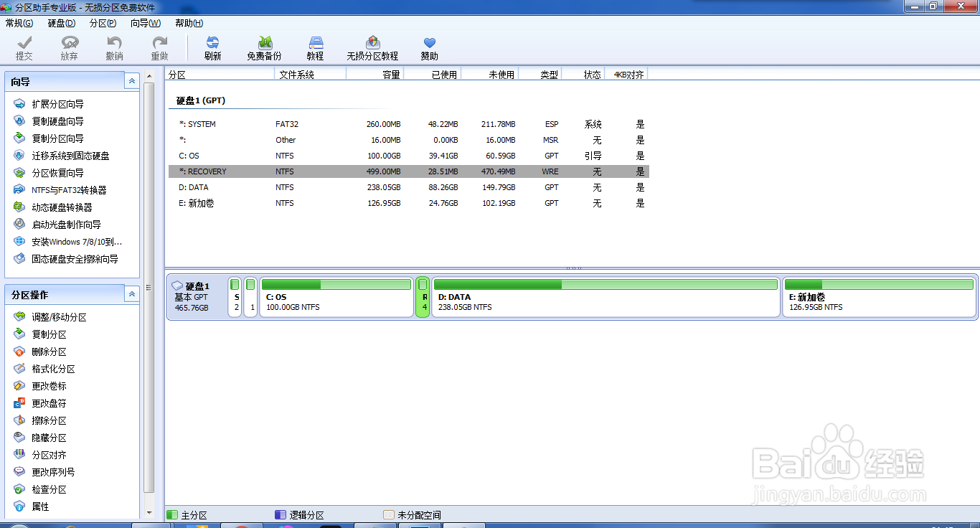Select the E: 新加卷 partition row
The height and width of the screenshot is (528, 980).
409,203
